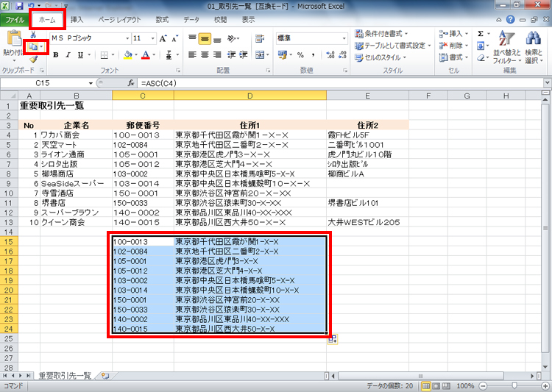Open 条件付き書式 conditional formatting menu
This screenshot has height=392, width=552.
(x=381, y=34)
